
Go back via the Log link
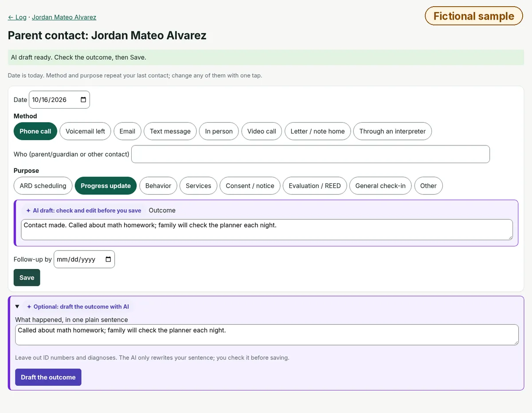click(x=17, y=17)
